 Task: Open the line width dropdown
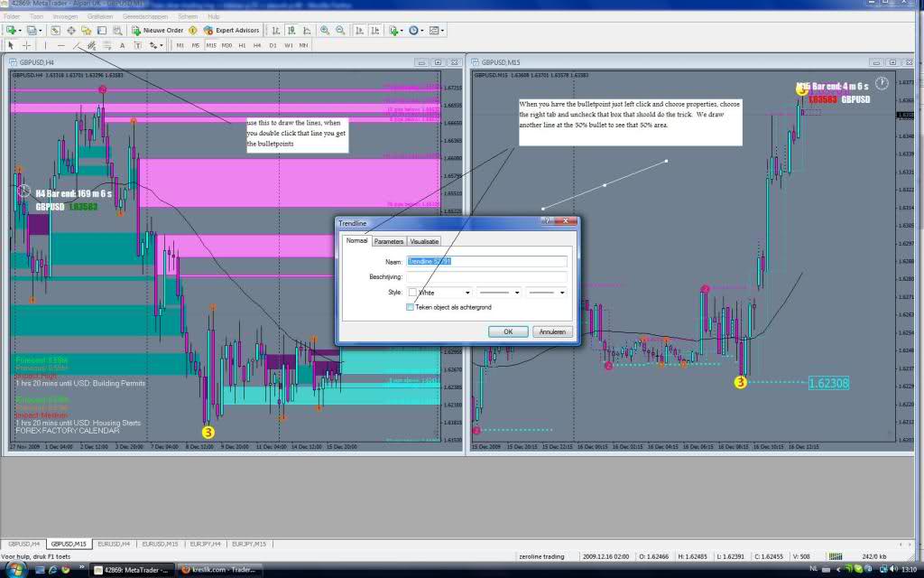(x=546, y=293)
